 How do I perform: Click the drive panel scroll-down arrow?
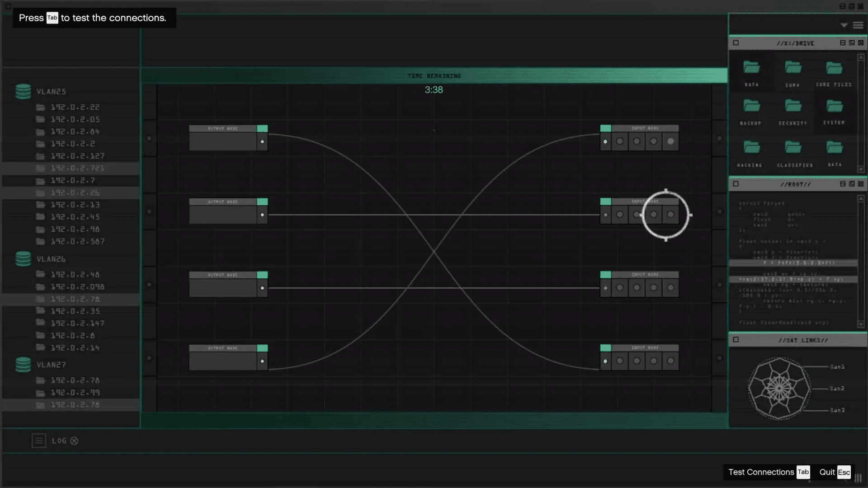tap(861, 169)
